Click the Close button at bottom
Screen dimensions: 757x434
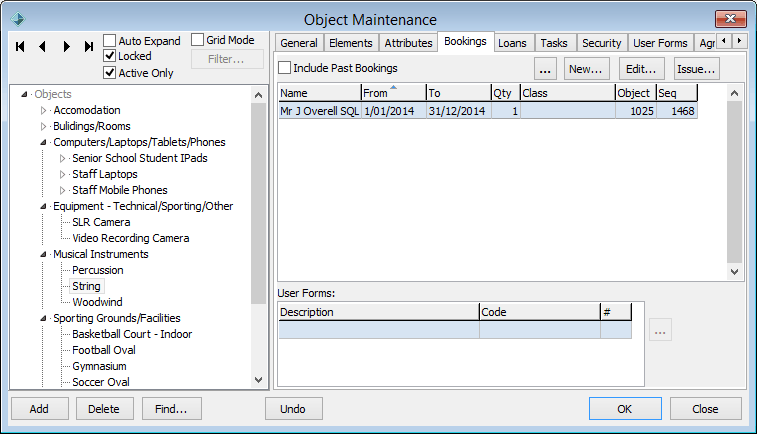pos(705,409)
